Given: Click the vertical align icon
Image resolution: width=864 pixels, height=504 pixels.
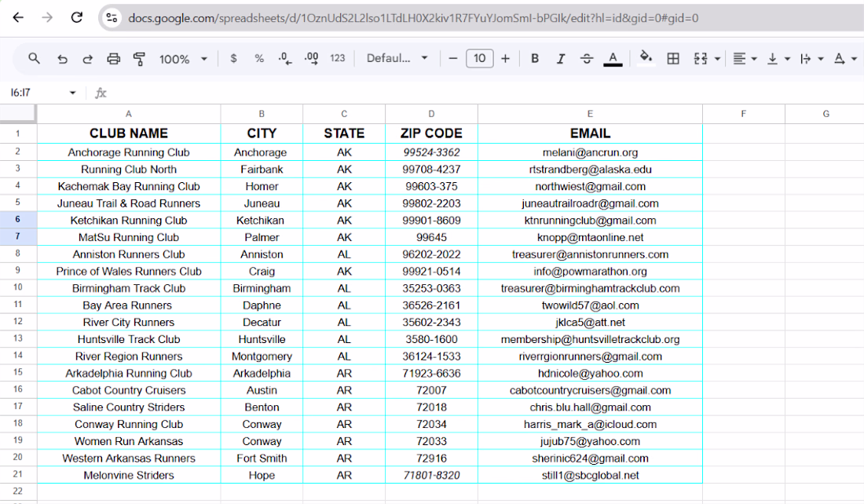Looking at the screenshot, I should click(773, 58).
